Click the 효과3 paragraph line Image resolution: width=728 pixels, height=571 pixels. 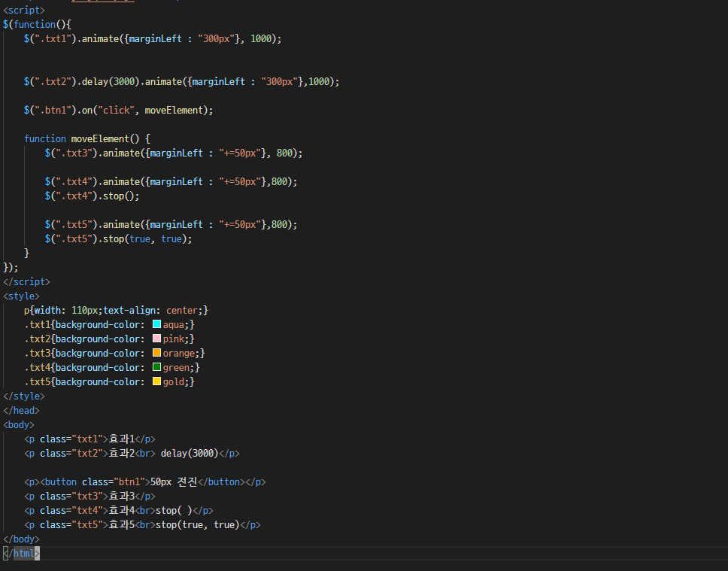(89, 497)
